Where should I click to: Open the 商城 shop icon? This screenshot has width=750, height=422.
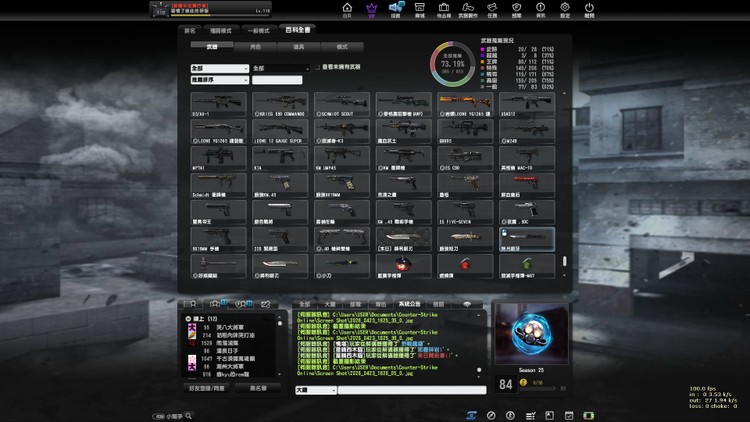point(421,9)
